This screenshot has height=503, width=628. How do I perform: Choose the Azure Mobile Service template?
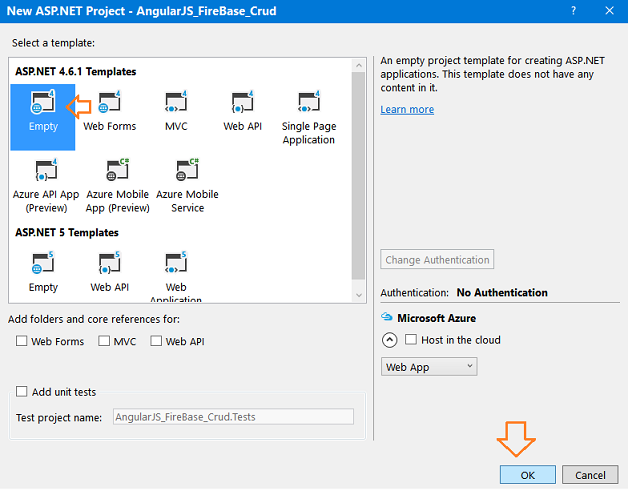pos(187,186)
